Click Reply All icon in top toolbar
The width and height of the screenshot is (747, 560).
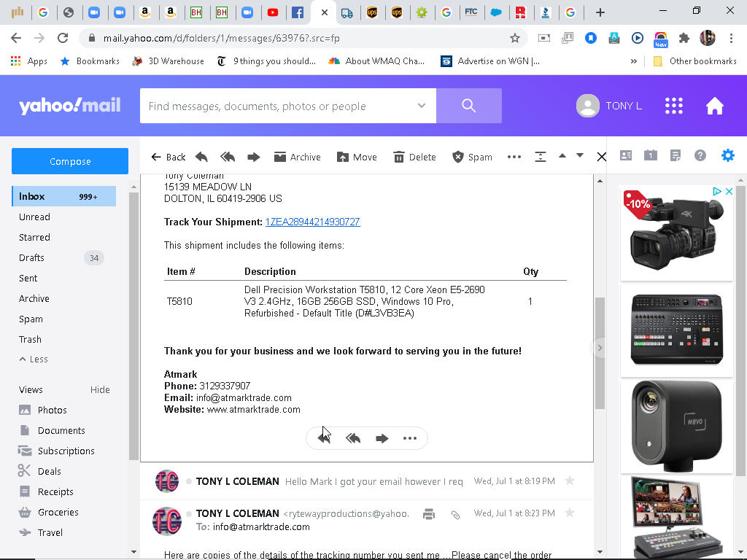228,157
